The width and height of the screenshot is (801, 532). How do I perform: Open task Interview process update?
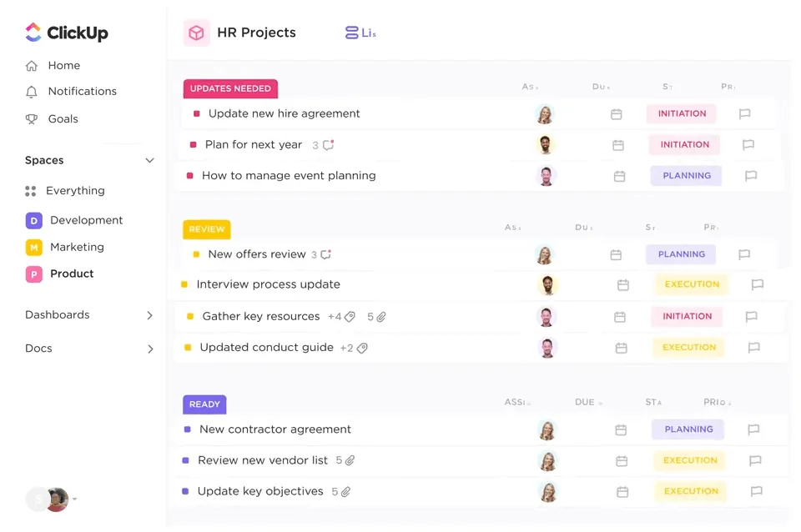point(268,284)
